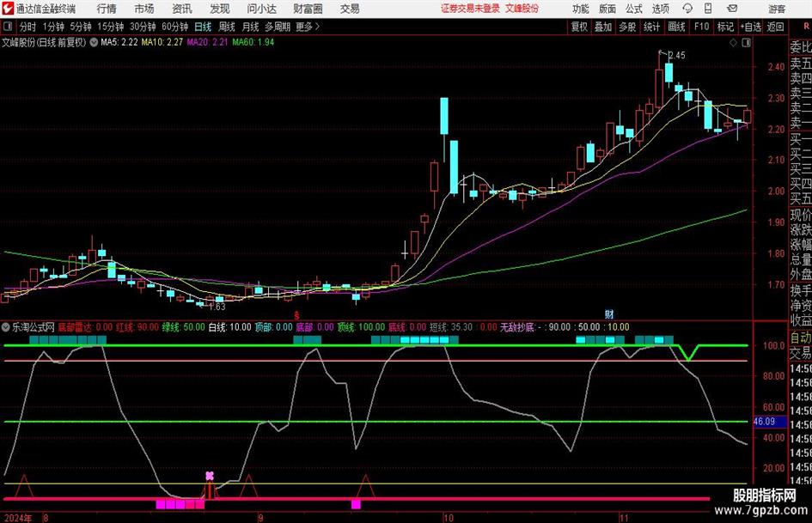Screen dimensions: 812x523
Task: Click the 2024年 label on time axis
Action: 17,517
